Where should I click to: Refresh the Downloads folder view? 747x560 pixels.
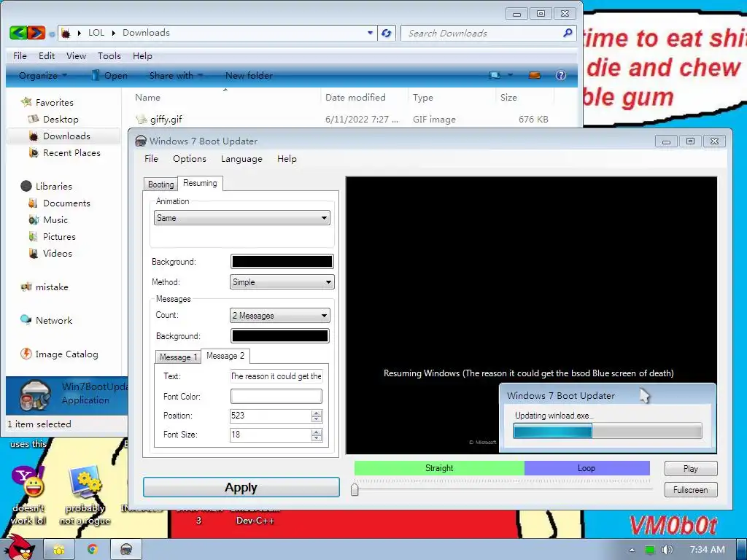click(387, 33)
